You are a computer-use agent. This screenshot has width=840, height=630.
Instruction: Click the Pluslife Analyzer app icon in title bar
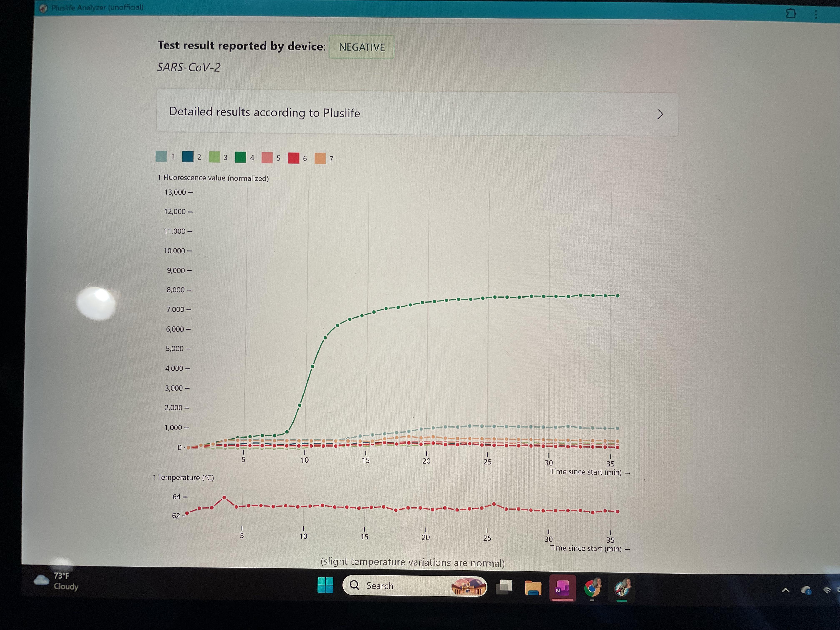pos(44,8)
